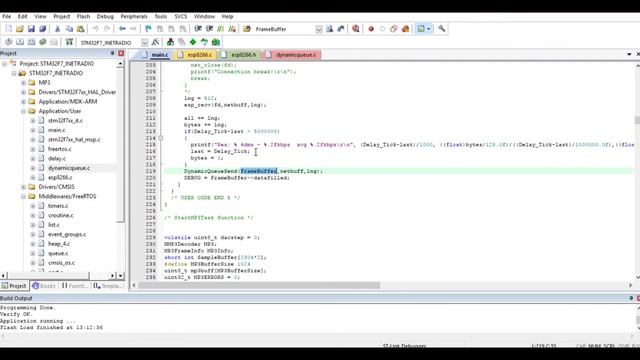The width and height of the screenshot is (640, 360).
Task: Show the Books panel tab
Action: coord(44,286)
